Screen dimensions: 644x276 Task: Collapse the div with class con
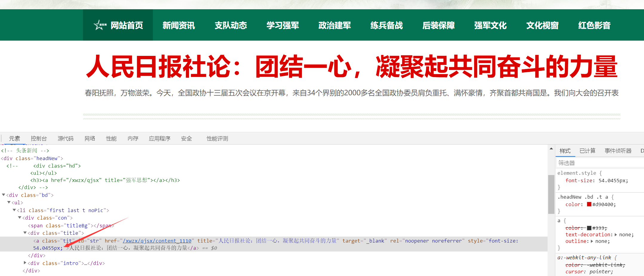click(19, 217)
